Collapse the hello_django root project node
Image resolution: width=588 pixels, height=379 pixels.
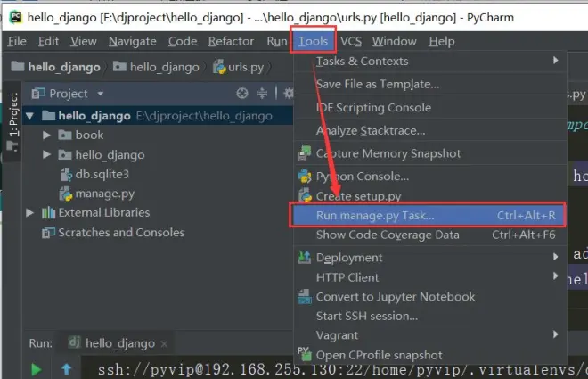[x=30, y=116]
